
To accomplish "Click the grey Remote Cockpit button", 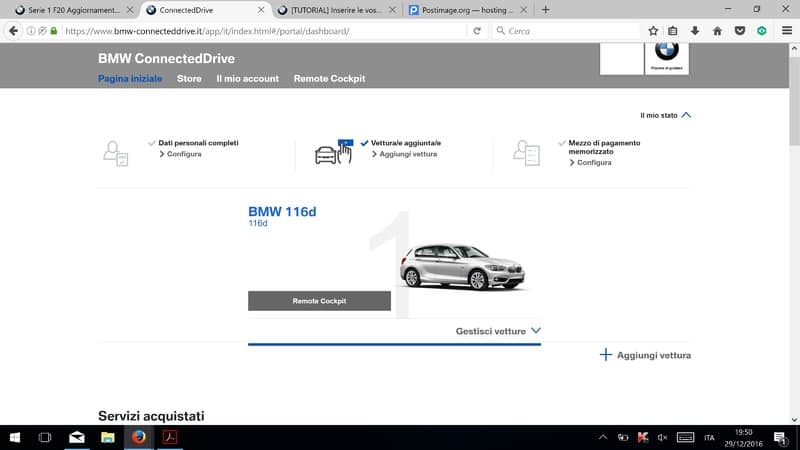I will coord(319,301).
